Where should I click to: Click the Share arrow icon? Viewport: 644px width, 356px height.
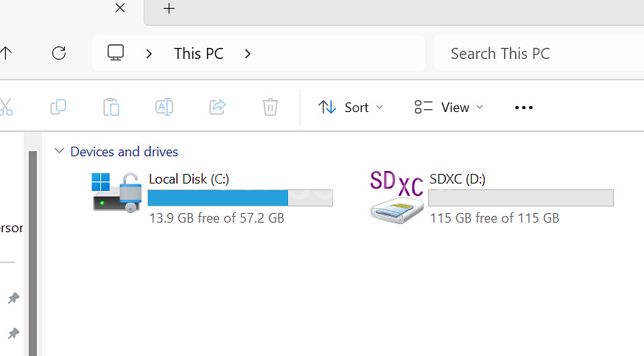pyautogui.click(x=217, y=107)
